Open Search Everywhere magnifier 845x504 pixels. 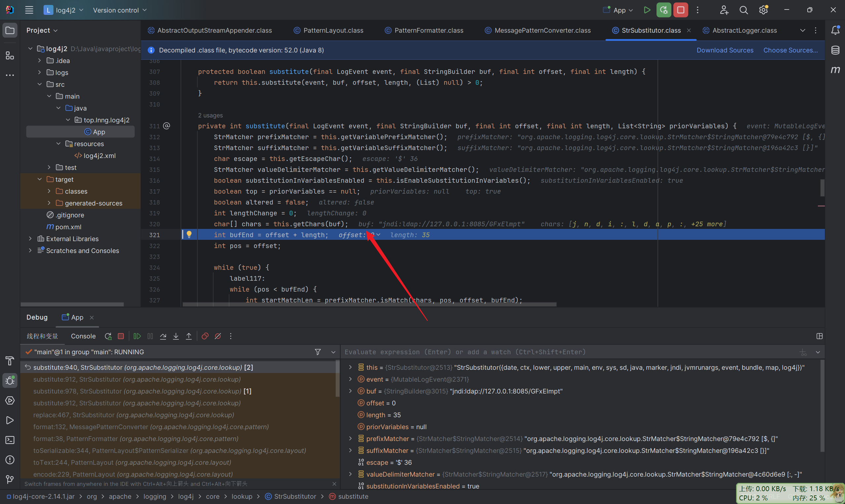(x=744, y=10)
